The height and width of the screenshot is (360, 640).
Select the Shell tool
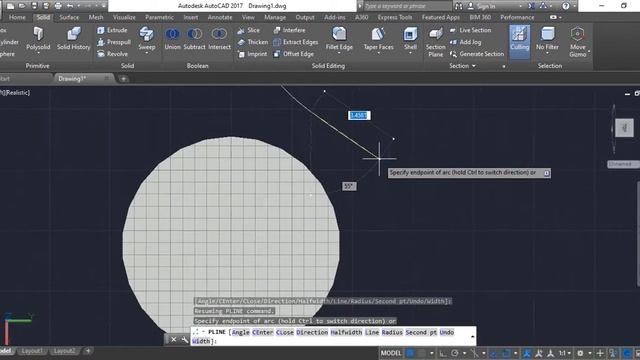[410, 39]
